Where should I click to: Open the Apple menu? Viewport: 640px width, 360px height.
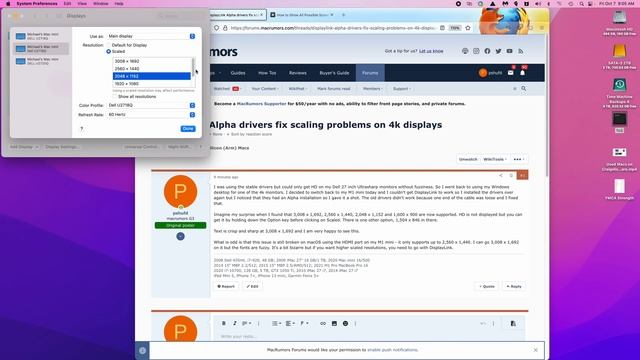tap(8, 4)
